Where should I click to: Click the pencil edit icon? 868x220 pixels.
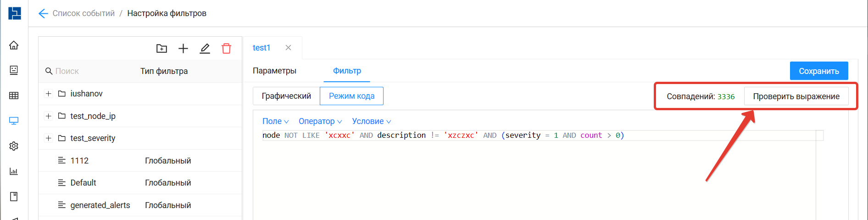pyautogui.click(x=205, y=48)
